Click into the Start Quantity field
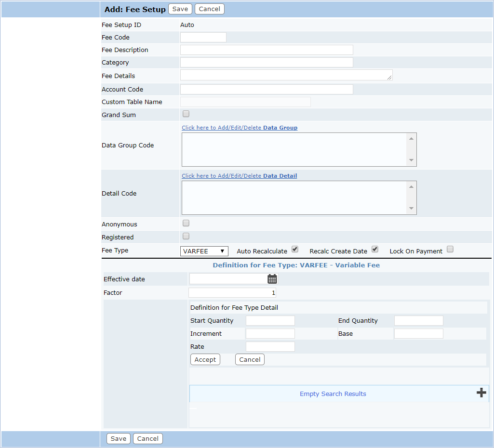This screenshot has width=494, height=448. [270, 320]
